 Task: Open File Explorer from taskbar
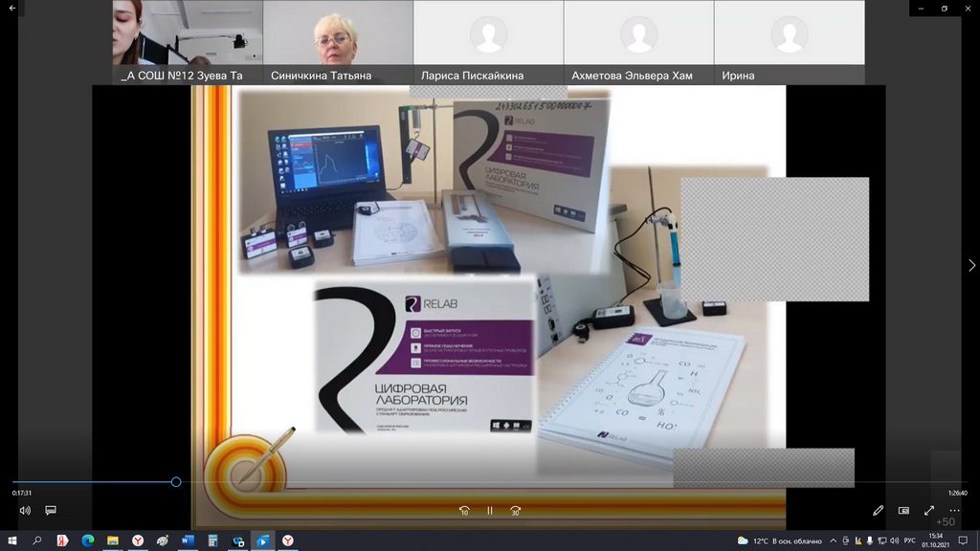pos(113,540)
